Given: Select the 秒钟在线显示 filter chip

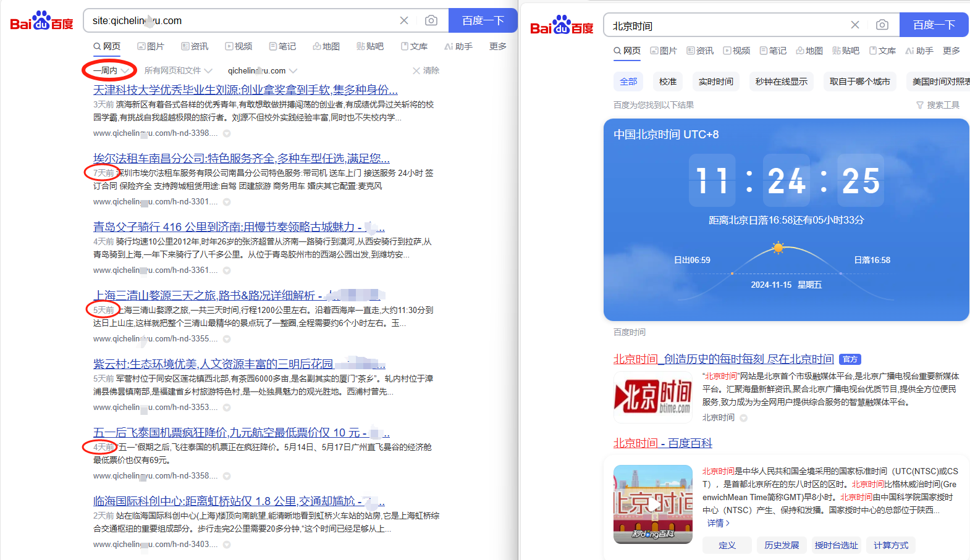Looking at the screenshot, I should pos(782,81).
